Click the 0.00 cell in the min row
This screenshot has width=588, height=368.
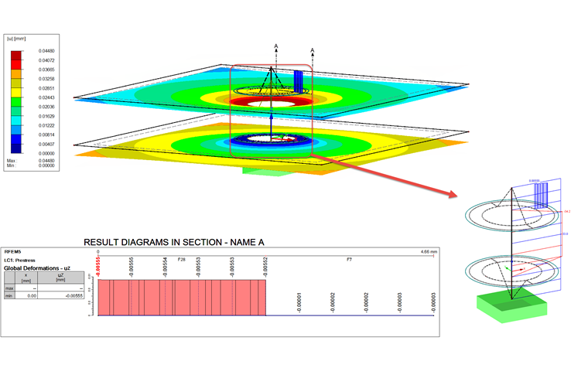pos(26,295)
